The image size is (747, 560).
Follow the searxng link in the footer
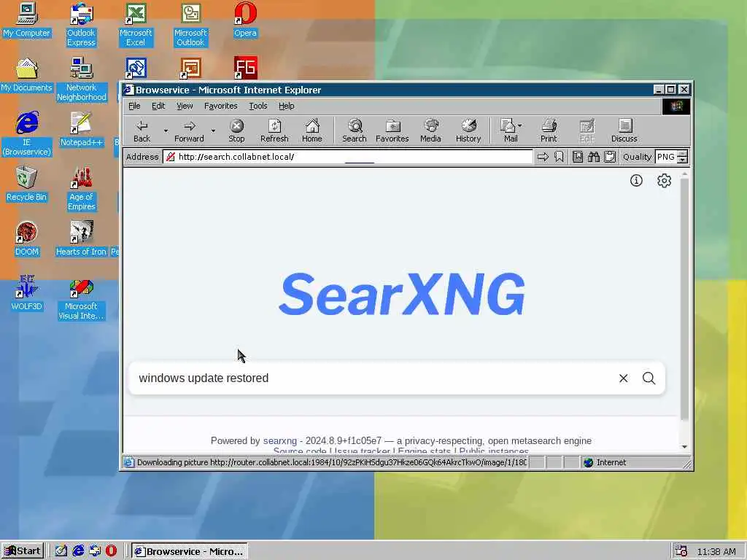coord(279,441)
